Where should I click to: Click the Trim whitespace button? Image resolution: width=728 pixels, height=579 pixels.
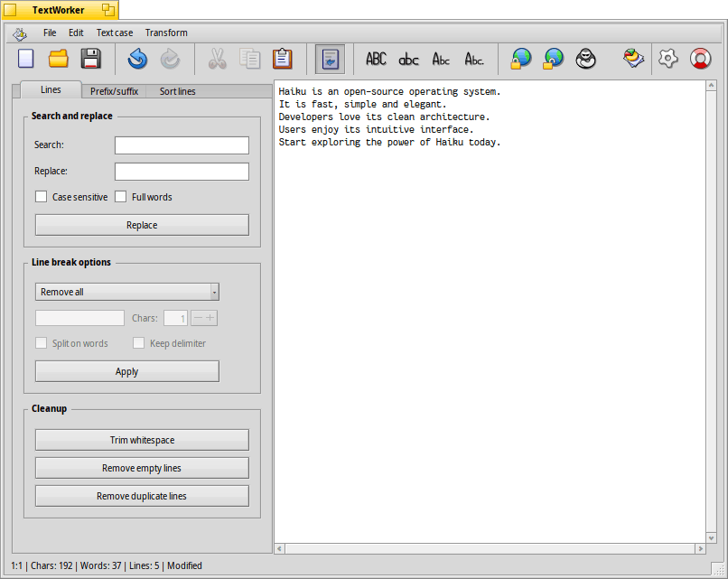[142, 440]
